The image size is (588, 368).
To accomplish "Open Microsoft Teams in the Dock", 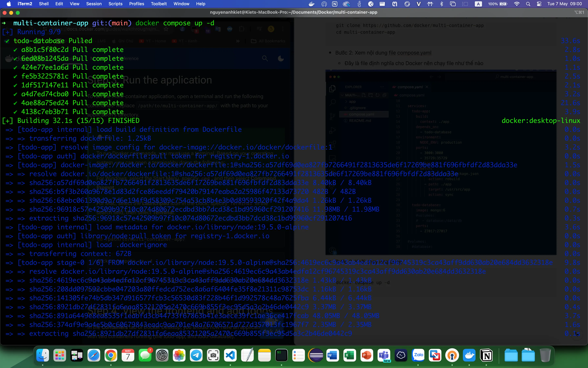I will [x=384, y=356].
